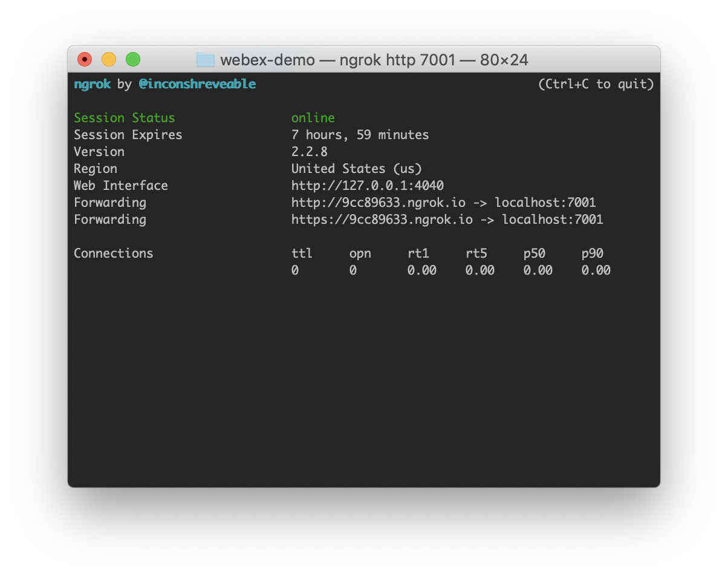Click the 'Web Interface' label
Viewport: 728px width, 577px height.
click(121, 186)
